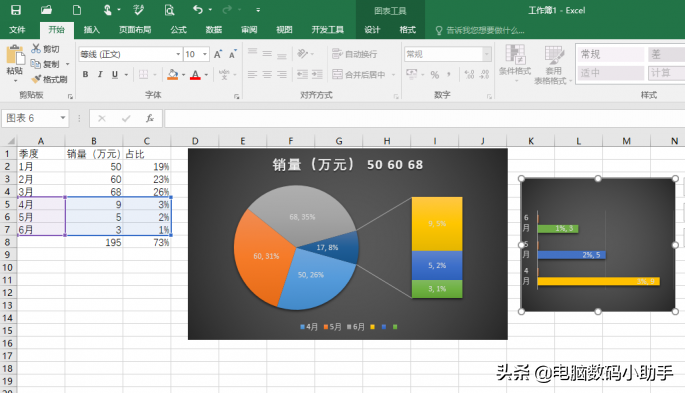685x393 pixels.
Task: Click the Align Right icon
Action: click(282, 74)
